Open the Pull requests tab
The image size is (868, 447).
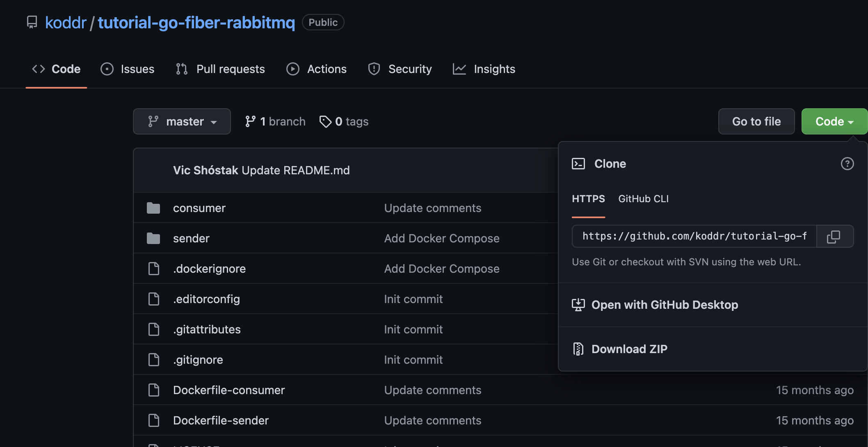point(220,69)
